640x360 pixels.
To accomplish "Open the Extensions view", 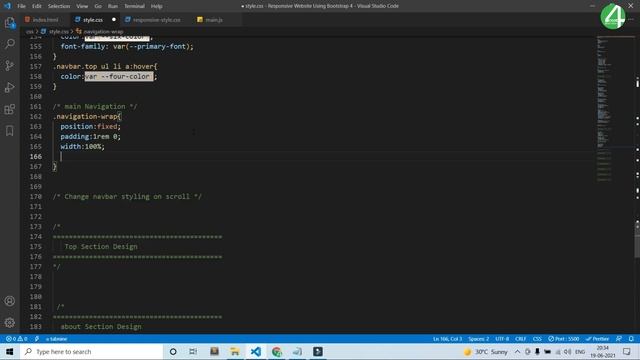I will (10, 109).
